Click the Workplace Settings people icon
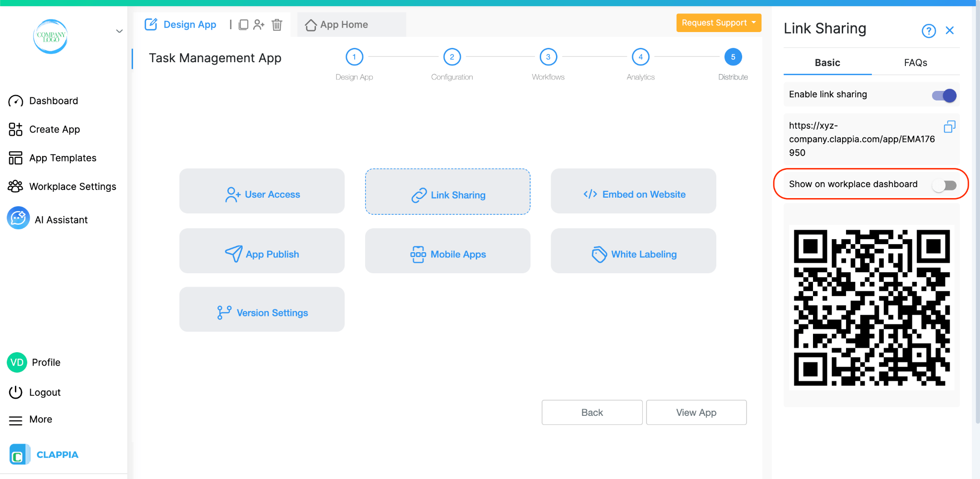The height and width of the screenshot is (479, 980). (16, 187)
